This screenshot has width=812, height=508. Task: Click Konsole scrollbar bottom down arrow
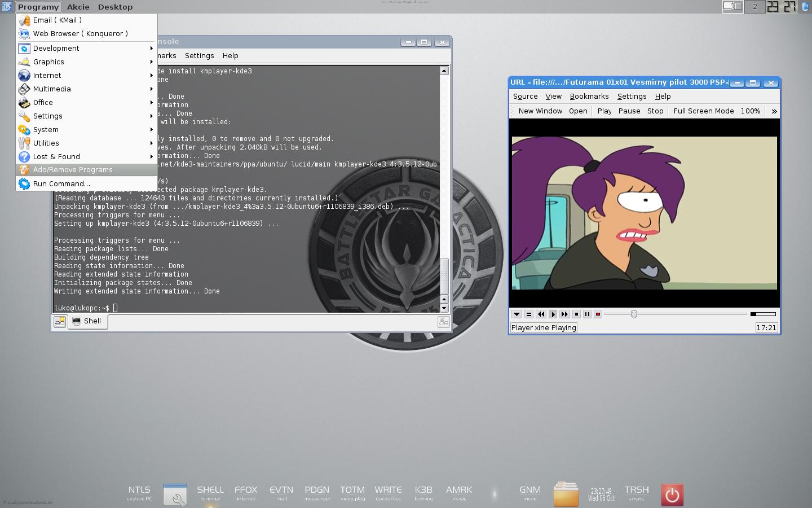click(444, 308)
